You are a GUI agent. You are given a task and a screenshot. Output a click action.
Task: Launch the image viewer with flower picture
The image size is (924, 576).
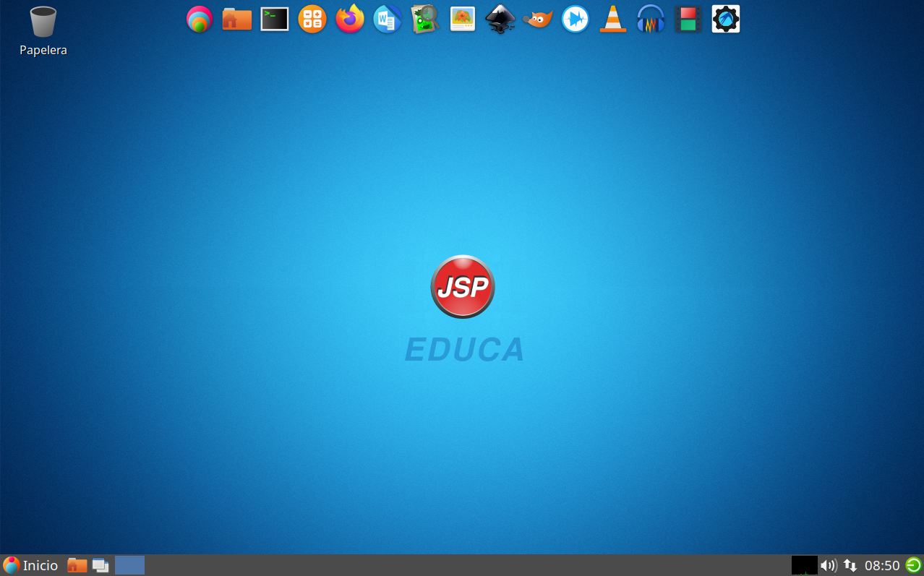[x=463, y=19]
